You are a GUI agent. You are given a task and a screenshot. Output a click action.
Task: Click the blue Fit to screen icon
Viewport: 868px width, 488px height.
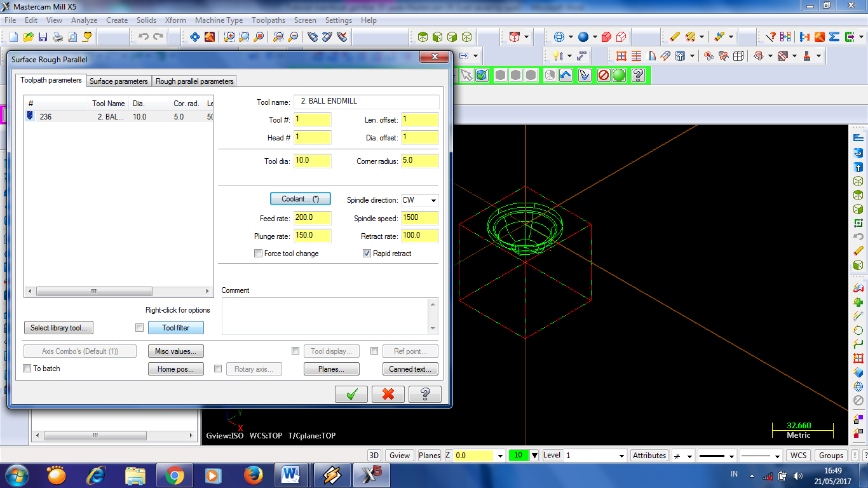click(195, 37)
